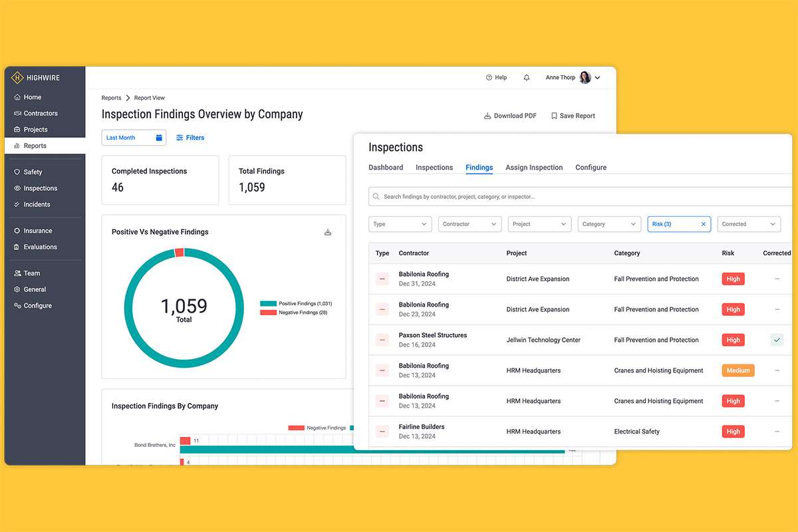Switch to the Assign Inspection tab
The height and width of the screenshot is (532, 798).
(534, 168)
